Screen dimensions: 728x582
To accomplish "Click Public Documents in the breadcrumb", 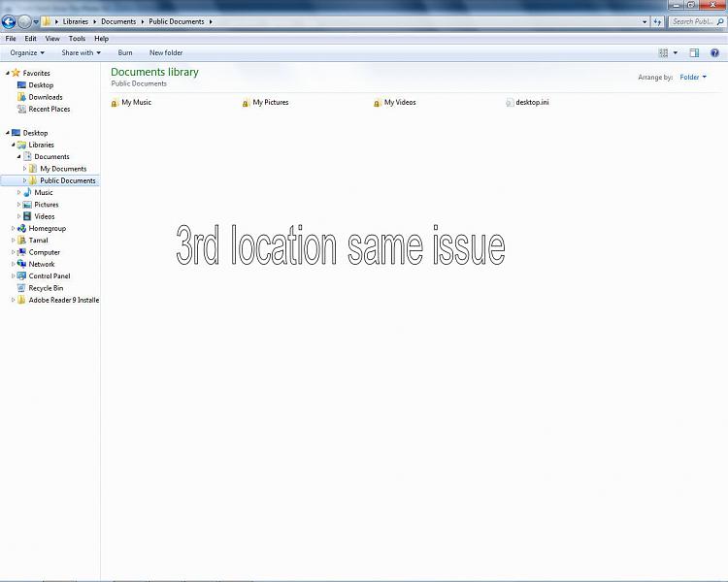I will 177,21.
